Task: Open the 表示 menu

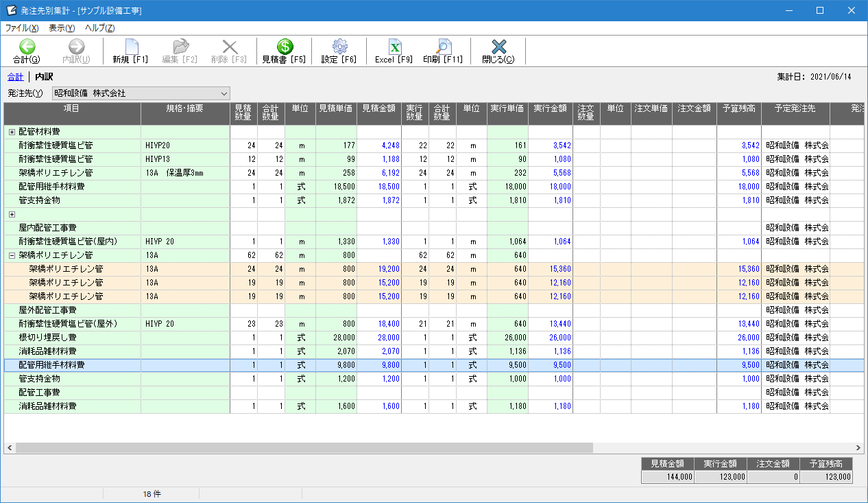Action: click(x=62, y=28)
